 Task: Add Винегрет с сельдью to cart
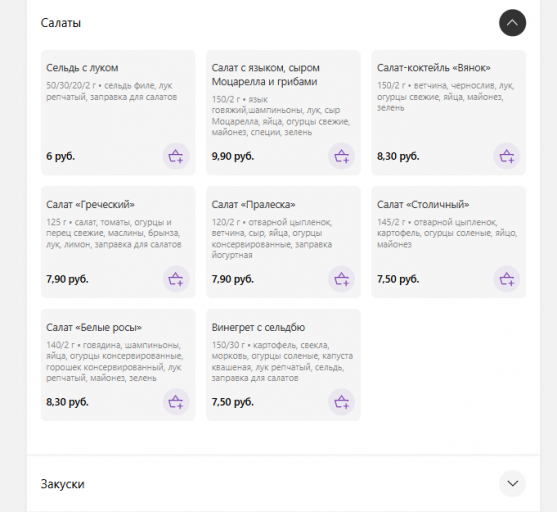coord(341,402)
